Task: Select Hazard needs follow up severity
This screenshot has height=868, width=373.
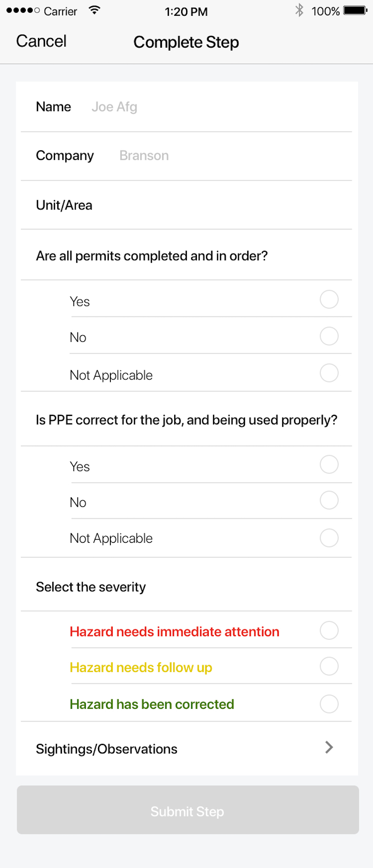Action: (329, 667)
